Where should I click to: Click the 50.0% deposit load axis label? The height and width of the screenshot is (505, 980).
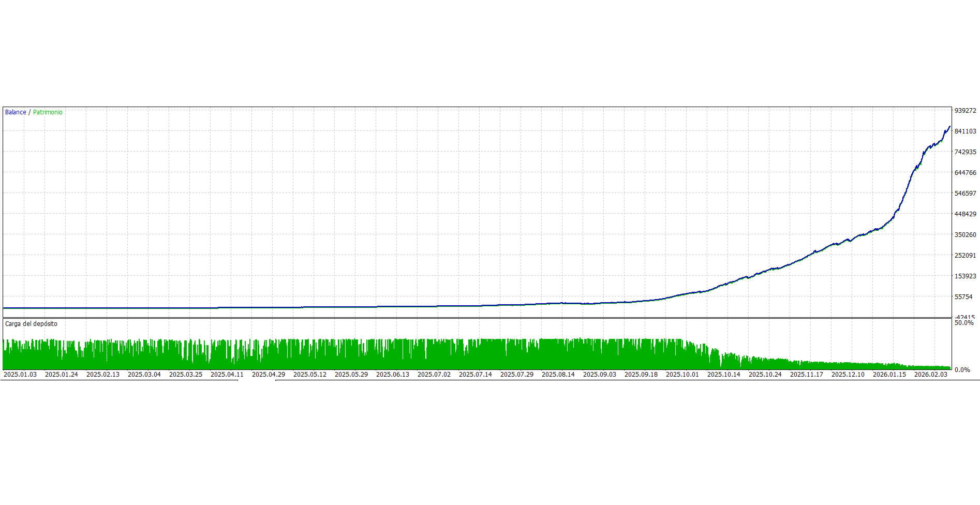click(x=964, y=323)
